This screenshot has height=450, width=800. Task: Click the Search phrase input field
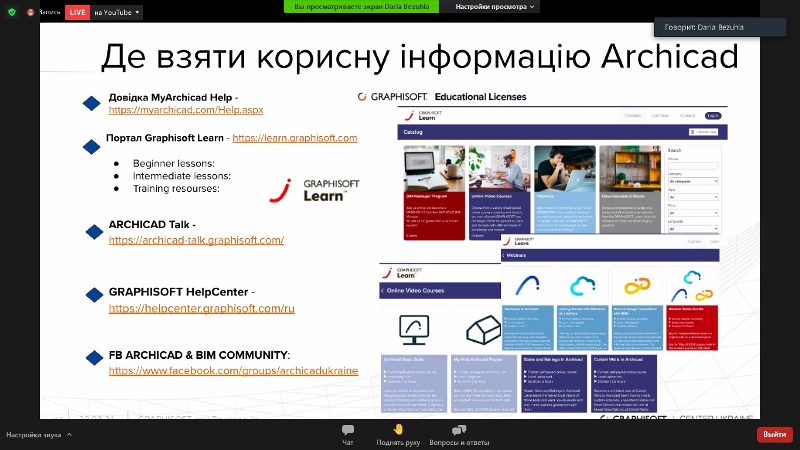pyautogui.click(x=693, y=166)
